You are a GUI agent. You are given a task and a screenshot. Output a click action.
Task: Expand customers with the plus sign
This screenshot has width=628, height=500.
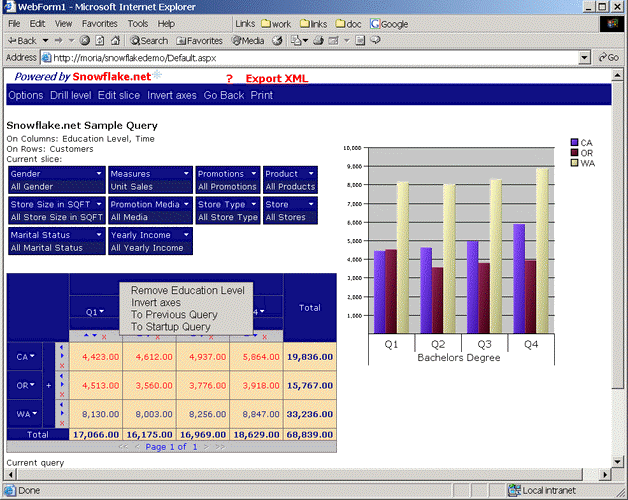pos(48,385)
